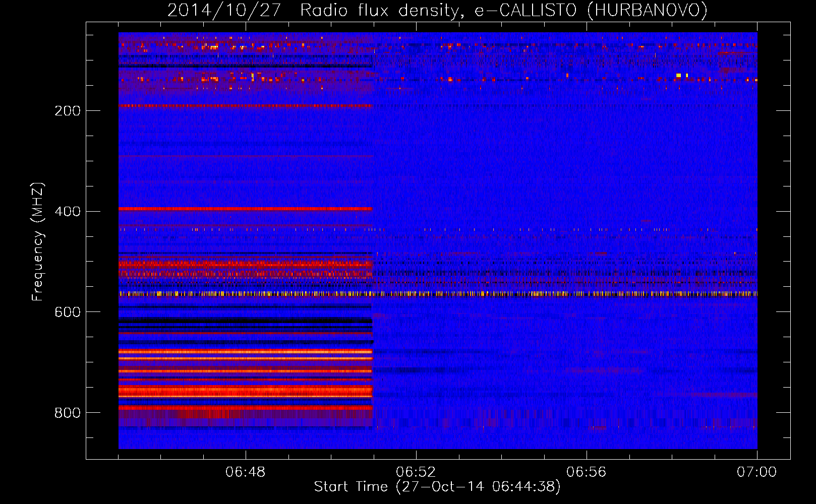Click the "Frequency (MHZ)" axis label
The width and height of the screenshot is (816, 504).
pos(38,242)
